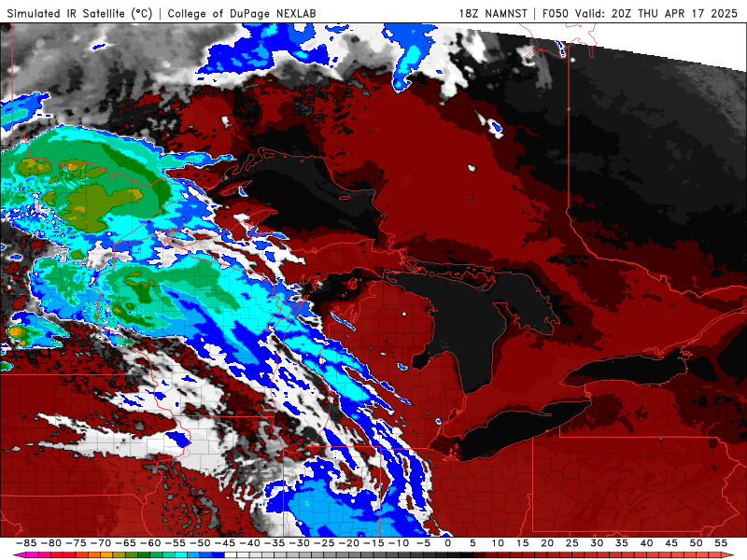
Task: Click the 'College of DuPage NEXLAB' label
Action: coord(242,13)
